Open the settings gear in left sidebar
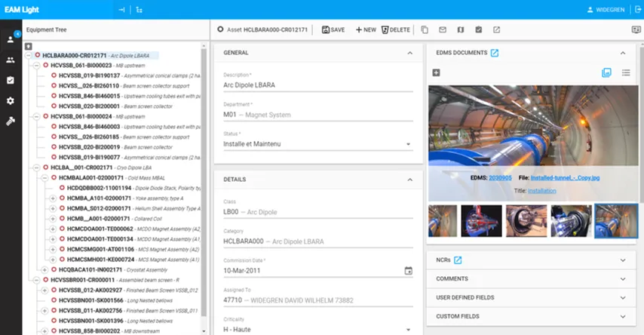This screenshot has width=644, height=335. click(11, 100)
